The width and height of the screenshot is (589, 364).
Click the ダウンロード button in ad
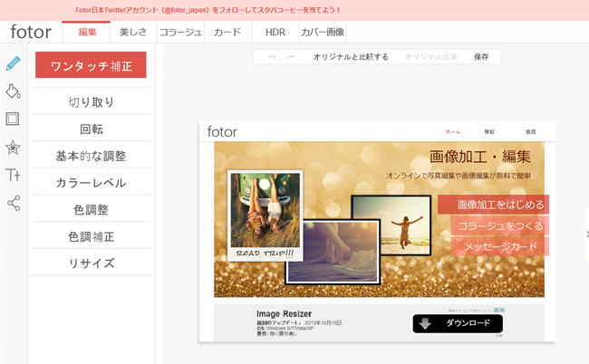[x=458, y=323]
